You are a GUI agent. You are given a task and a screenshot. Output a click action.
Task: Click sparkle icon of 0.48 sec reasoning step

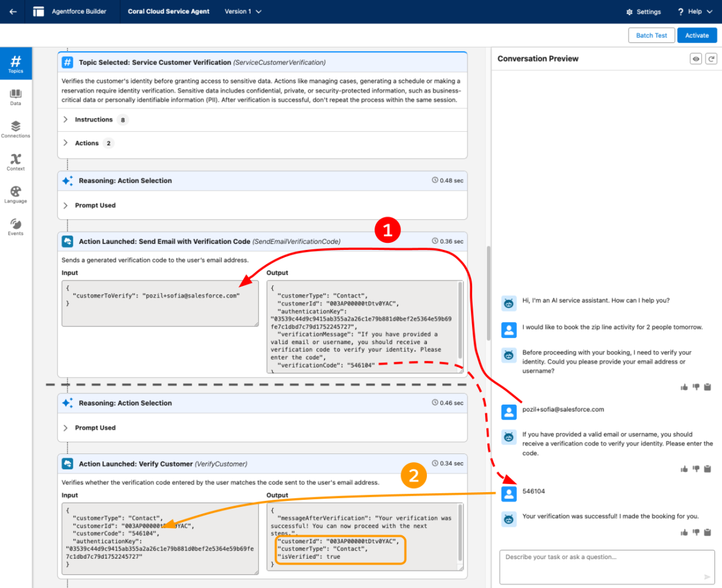[x=68, y=181]
